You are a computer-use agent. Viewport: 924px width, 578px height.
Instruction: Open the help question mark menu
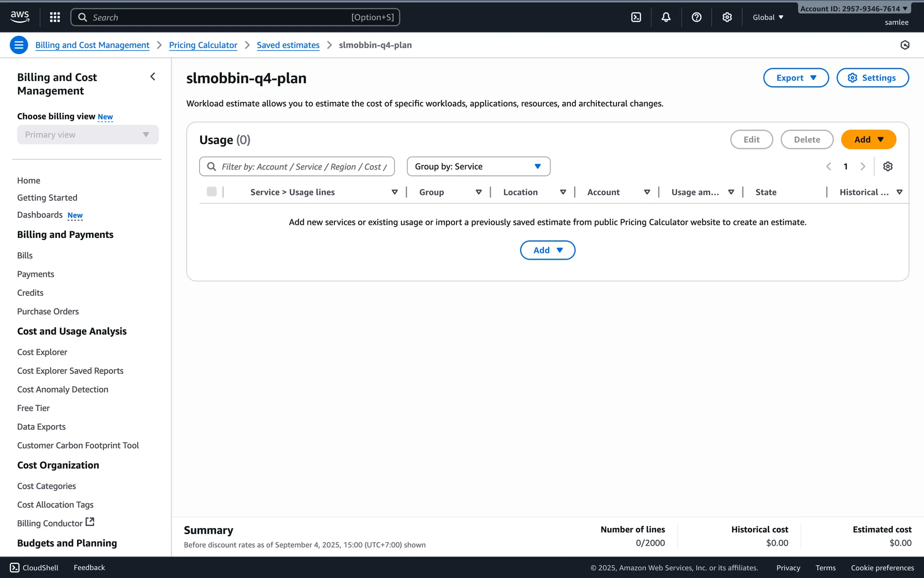tap(696, 17)
